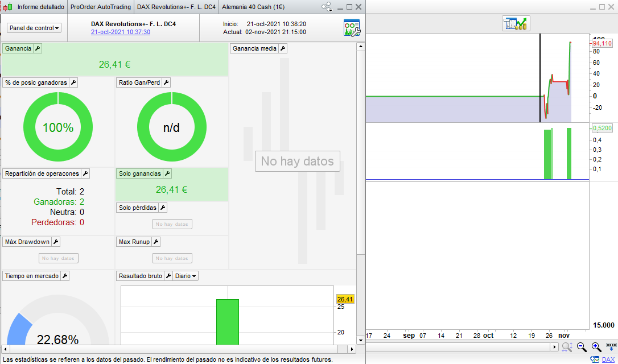Click the Repartición de operacones label
Viewport: 618px width, 364px height.
(42, 173)
